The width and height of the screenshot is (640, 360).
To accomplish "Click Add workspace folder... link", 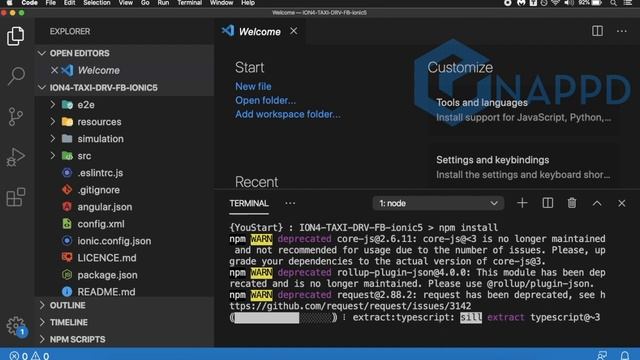I will coord(288,114).
